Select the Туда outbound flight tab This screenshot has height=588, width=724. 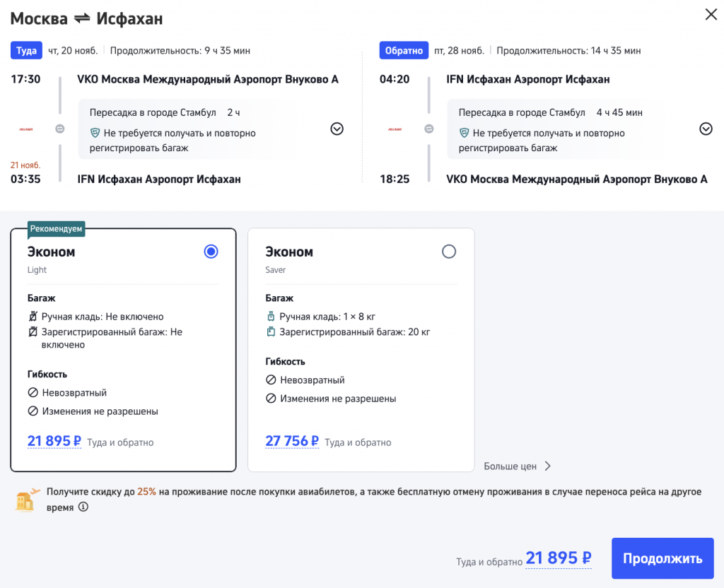[27, 51]
